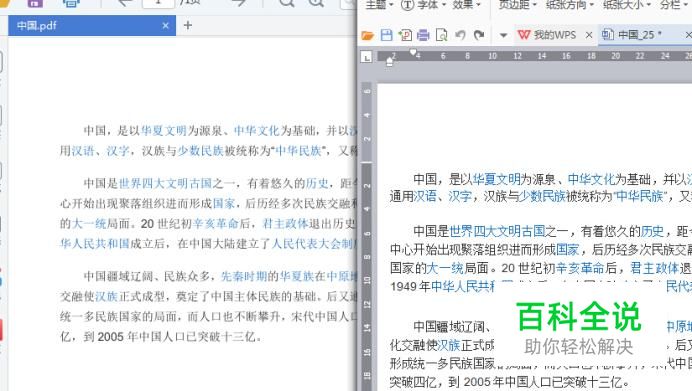Screen dimensions: 692x391
Task: Open 辛亥革命 link in the WPS document
Action: (x=580, y=268)
